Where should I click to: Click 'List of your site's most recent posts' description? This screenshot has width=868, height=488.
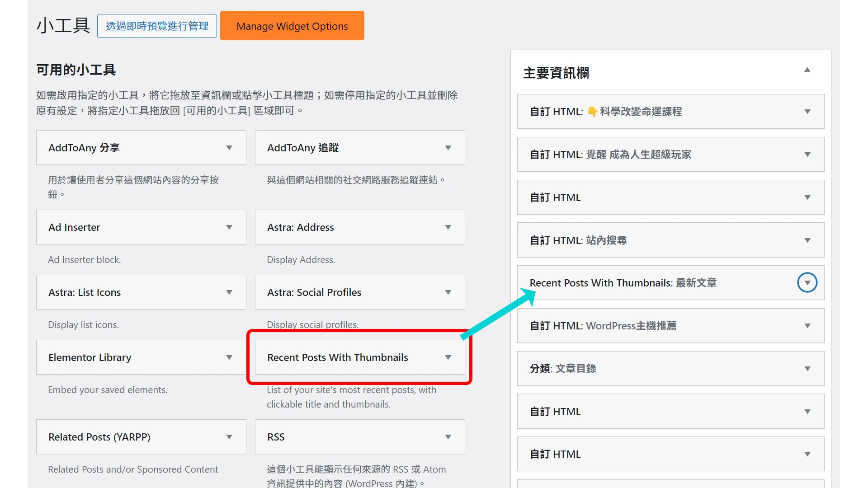(352, 397)
